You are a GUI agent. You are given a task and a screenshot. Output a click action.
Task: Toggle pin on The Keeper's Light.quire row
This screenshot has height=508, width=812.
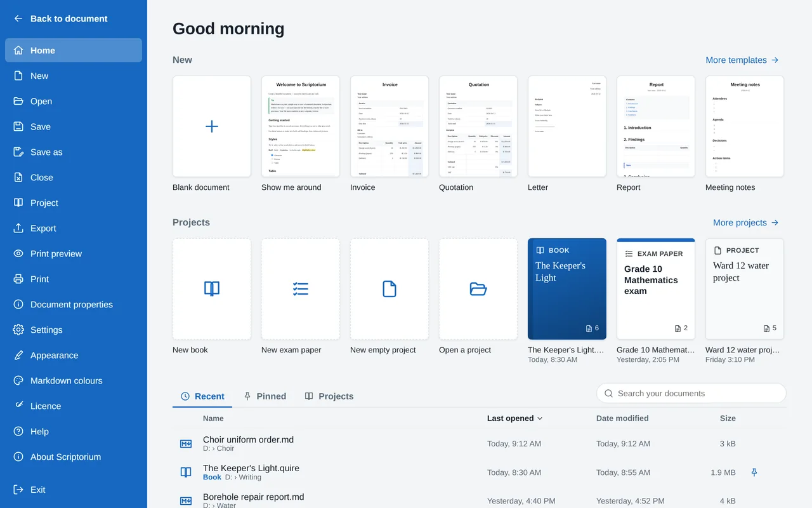pyautogui.click(x=754, y=472)
